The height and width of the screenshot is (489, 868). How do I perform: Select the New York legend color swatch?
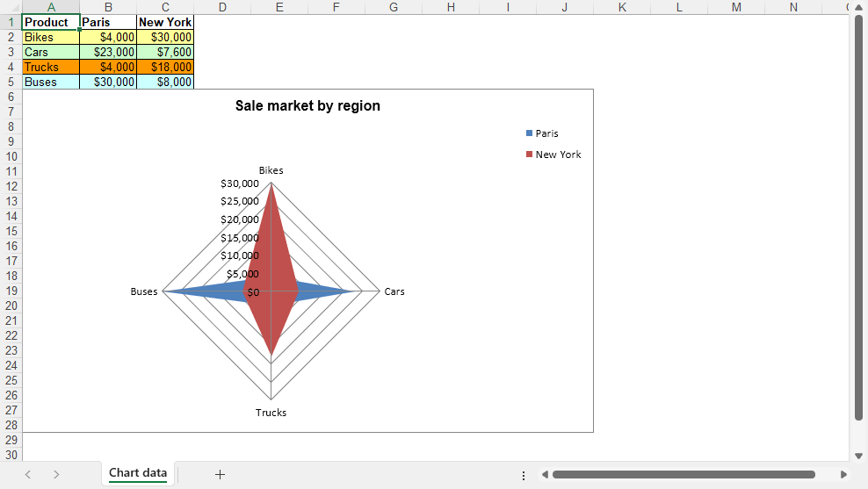click(529, 155)
